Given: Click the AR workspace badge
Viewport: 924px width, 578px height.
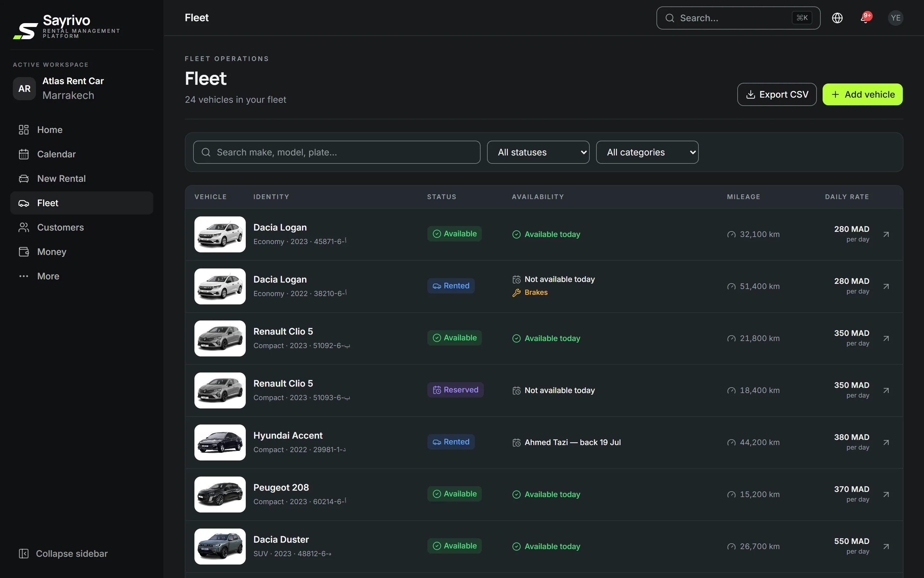Looking at the screenshot, I should (24, 88).
